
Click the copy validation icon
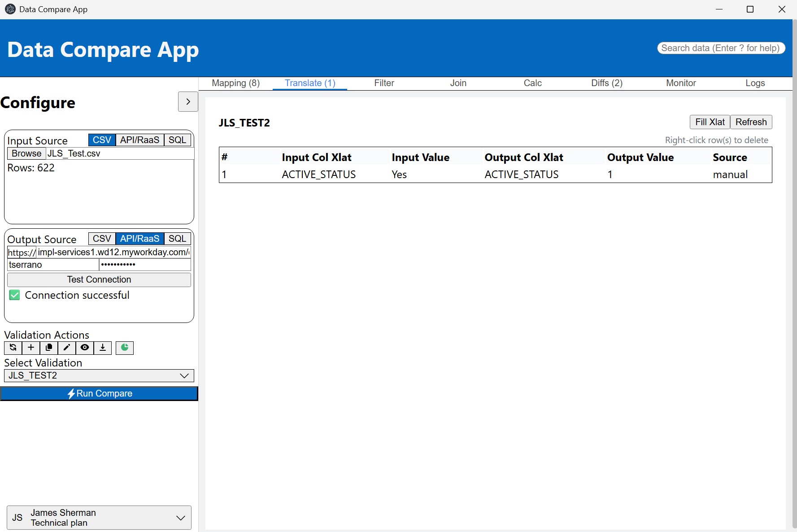[49, 348]
